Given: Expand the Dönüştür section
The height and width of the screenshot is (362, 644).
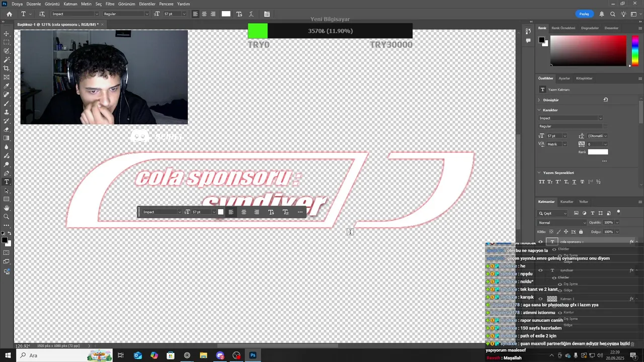Looking at the screenshot, I should click(539, 100).
